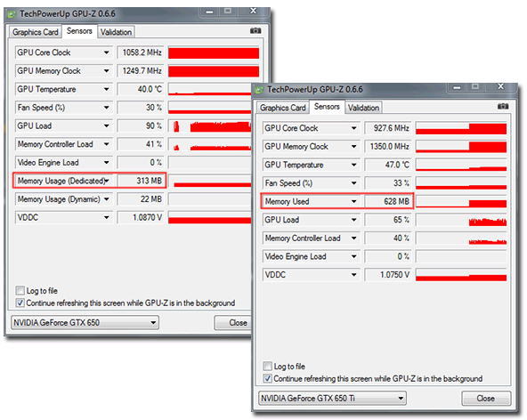Open VDDC dropdown in GTX 650 window
Screen dimensions: 527x420
(x=106, y=217)
